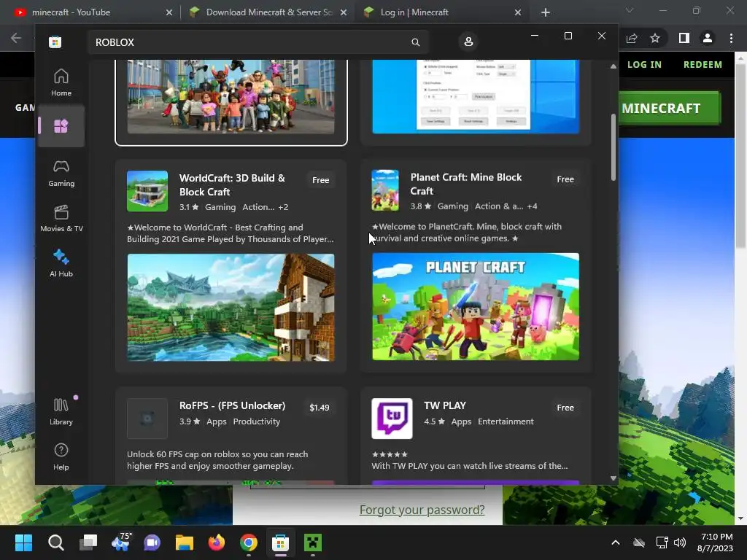The image size is (747, 560).
Task: Open the Chrome profile icon
Action: tap(708, 38)
